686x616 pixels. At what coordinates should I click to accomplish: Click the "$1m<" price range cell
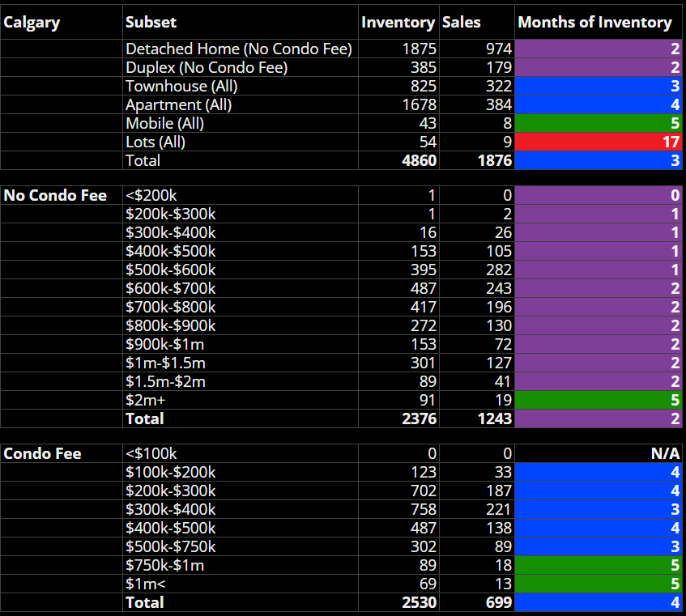[x=146, y=584]
